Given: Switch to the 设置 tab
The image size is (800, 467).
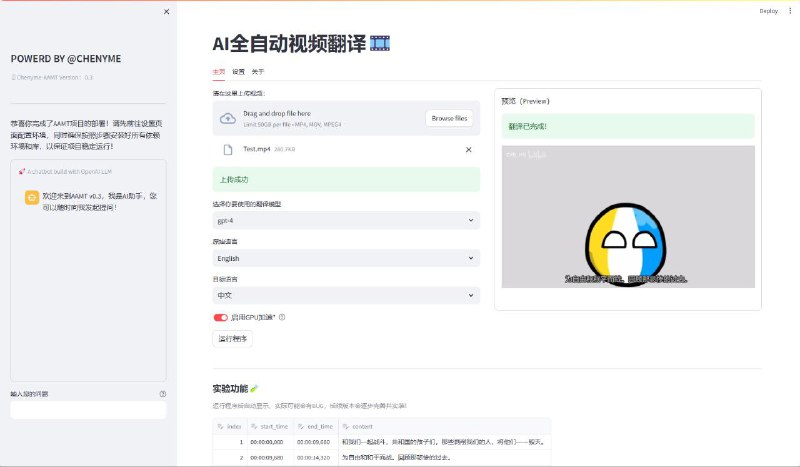Looking at the screenshot, I should coord(238,71).
